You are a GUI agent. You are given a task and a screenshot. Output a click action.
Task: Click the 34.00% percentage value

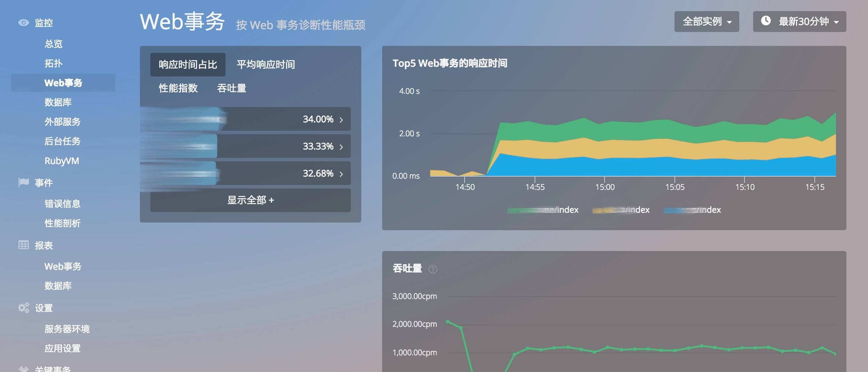318,119
